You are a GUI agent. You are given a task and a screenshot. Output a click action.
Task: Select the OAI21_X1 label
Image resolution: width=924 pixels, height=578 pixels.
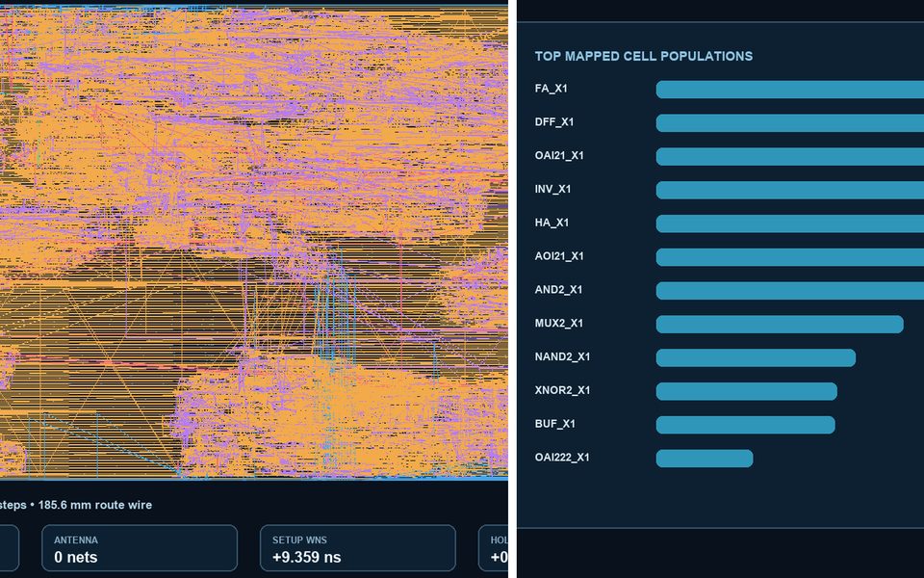559,156
